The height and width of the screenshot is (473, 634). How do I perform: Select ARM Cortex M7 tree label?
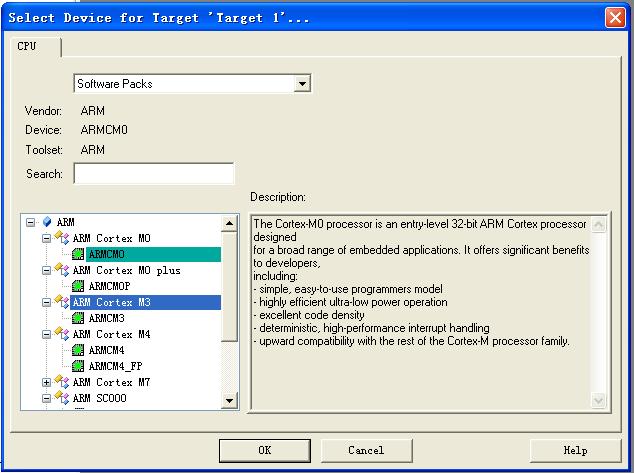(112, 382)
